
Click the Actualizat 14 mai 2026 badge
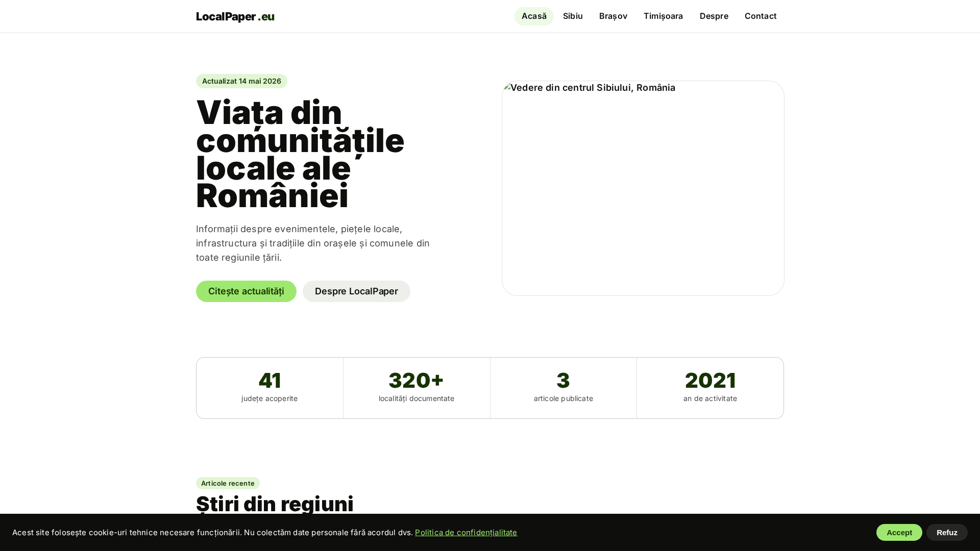click(x=241, y=81)
